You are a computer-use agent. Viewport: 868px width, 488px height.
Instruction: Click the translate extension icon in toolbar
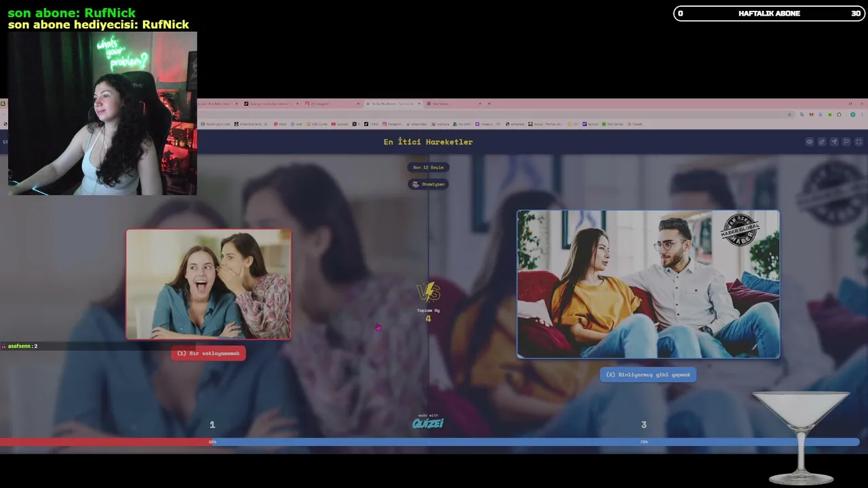pos(802,115)
